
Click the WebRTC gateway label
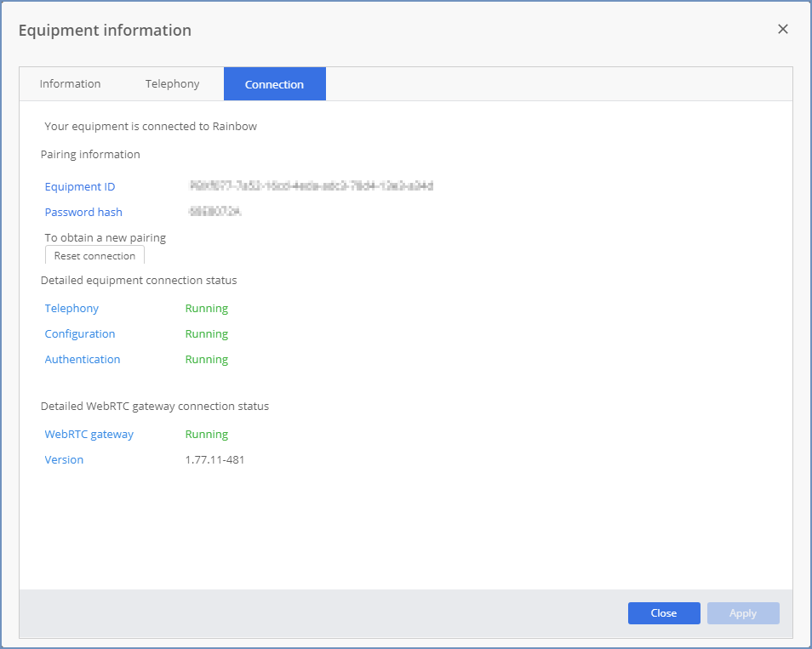(89, 434)
